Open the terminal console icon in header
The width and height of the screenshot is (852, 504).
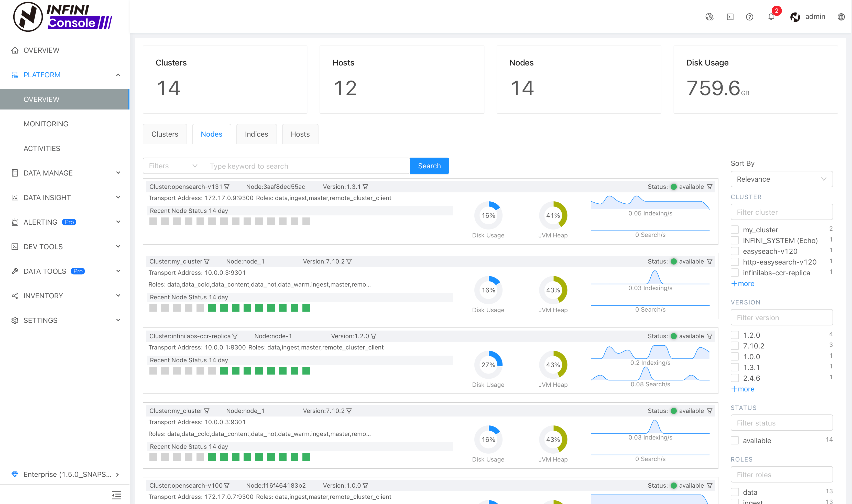pos(730,17)
